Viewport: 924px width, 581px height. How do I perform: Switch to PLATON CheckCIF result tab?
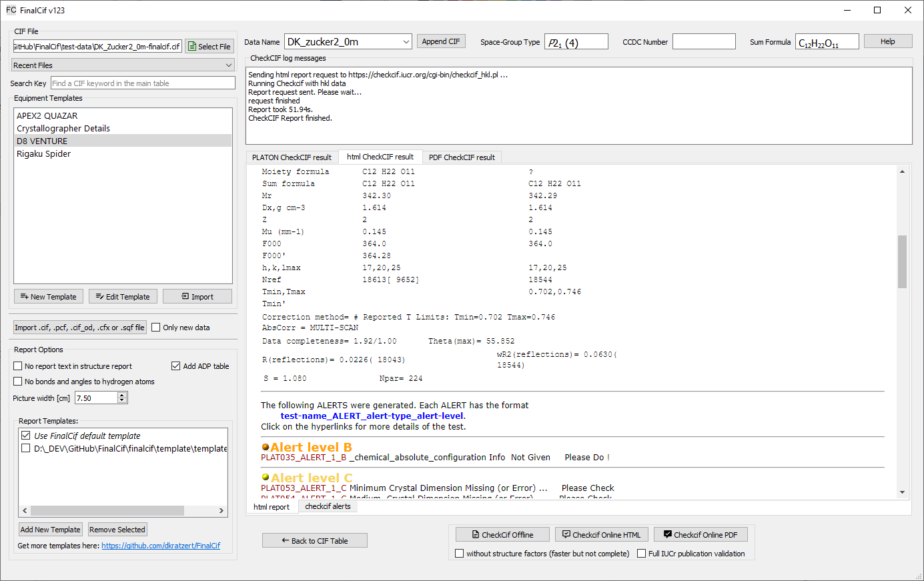tap(292, 157)
